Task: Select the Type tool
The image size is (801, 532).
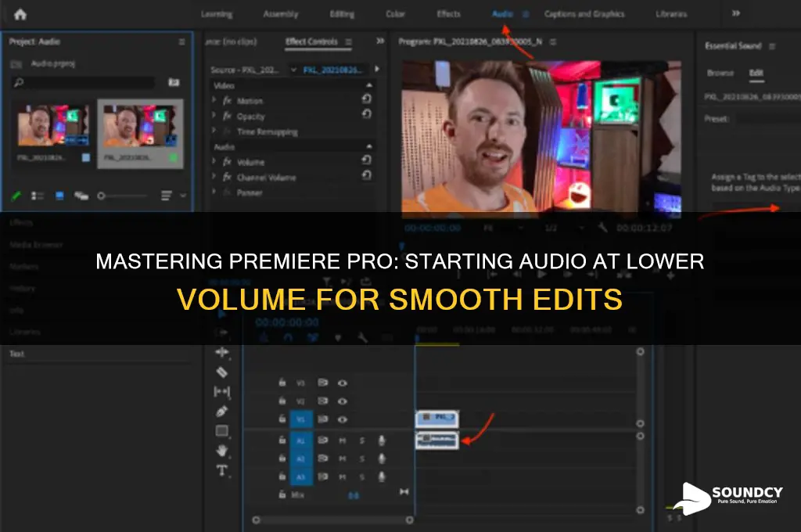Action: [221, 470]
